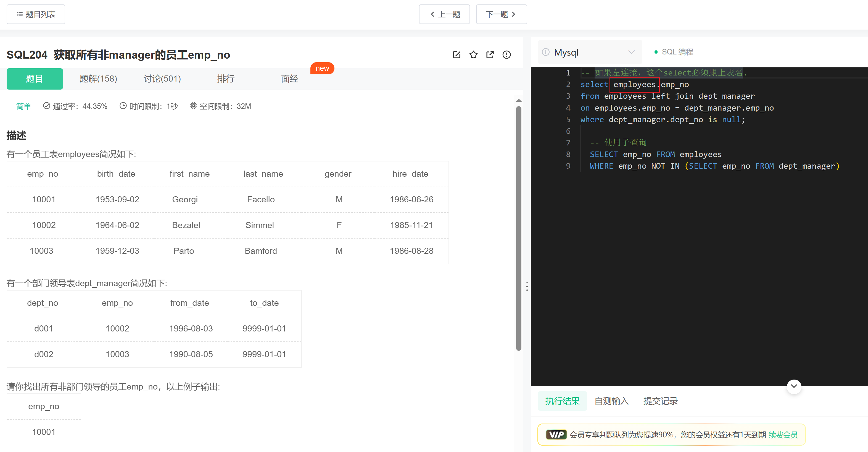Click the 续费会员 renew membership link

tap(783, 435)
